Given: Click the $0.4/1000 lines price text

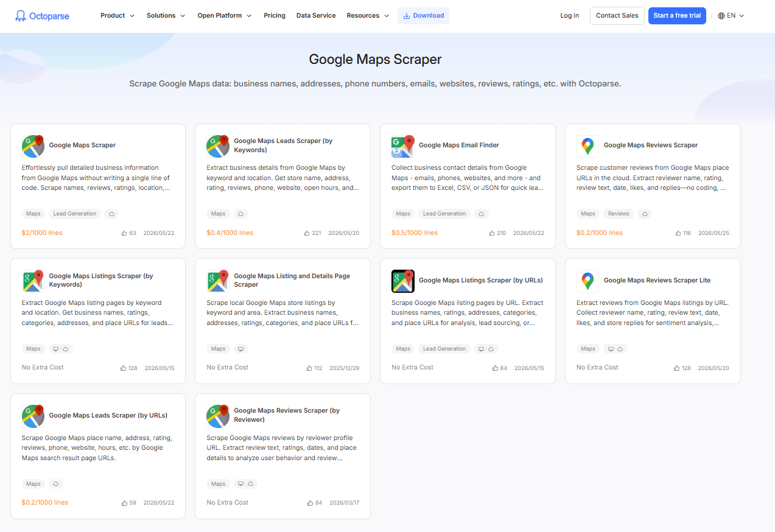Looking at the screenshot, I should coord(230,233).
